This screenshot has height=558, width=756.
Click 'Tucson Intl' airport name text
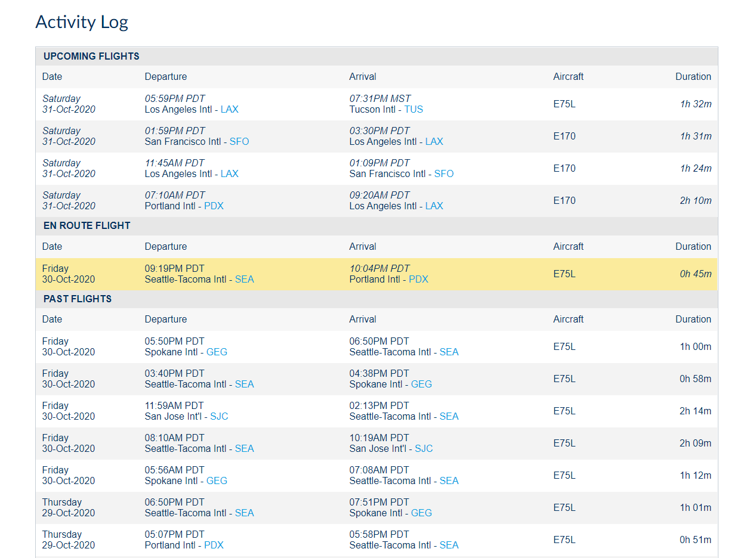pos(372,110)
